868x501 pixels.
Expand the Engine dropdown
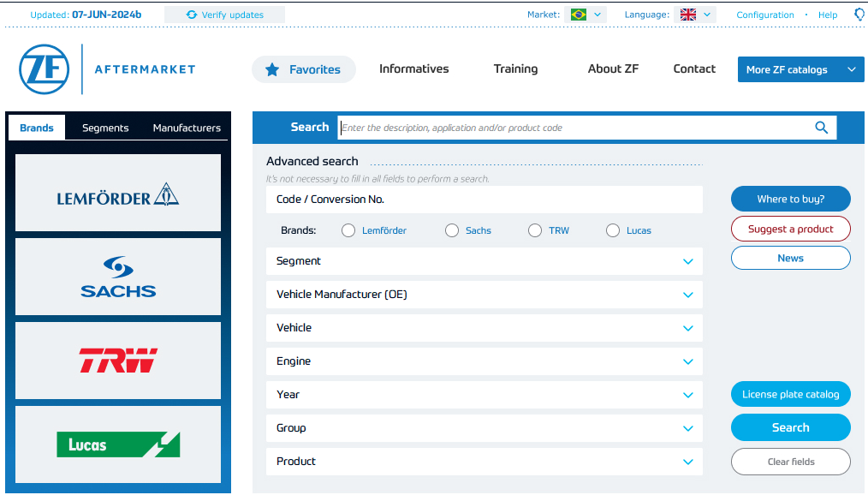coord(485,361)
